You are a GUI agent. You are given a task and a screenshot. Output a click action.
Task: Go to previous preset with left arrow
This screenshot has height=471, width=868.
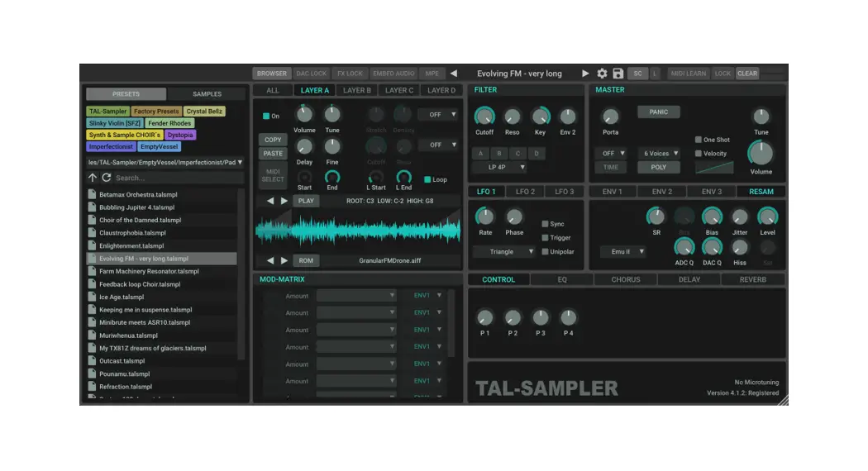(454, 74)
